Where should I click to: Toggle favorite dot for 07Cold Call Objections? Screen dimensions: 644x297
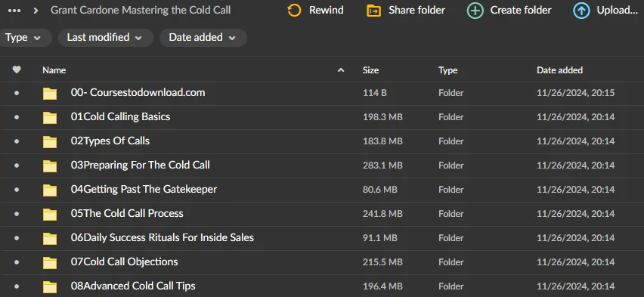click(x=17, y=262)
